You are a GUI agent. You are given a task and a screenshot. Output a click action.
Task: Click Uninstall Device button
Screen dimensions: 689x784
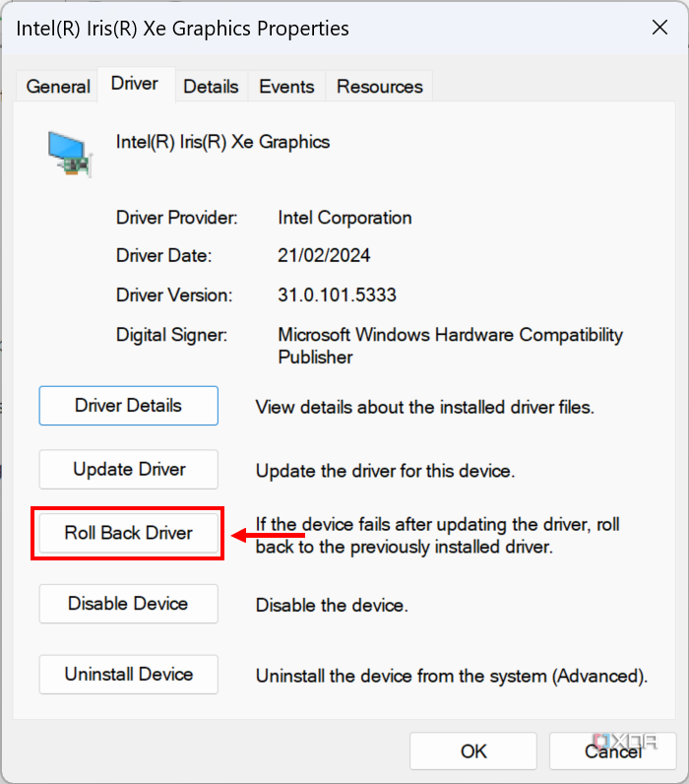click(x=128, y=674)
